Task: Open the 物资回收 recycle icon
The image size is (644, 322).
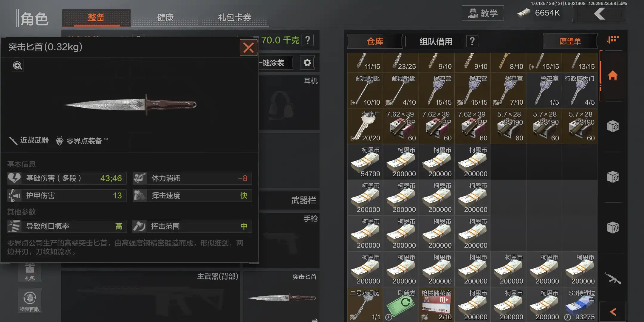Action: tap(30, 301)
